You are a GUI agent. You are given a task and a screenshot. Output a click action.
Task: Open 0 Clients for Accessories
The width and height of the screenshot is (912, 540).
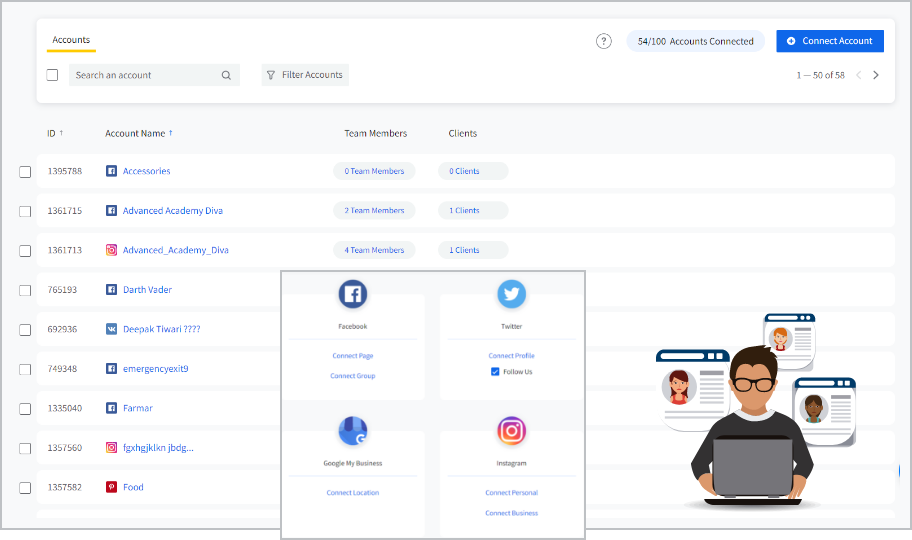point(473,171)
